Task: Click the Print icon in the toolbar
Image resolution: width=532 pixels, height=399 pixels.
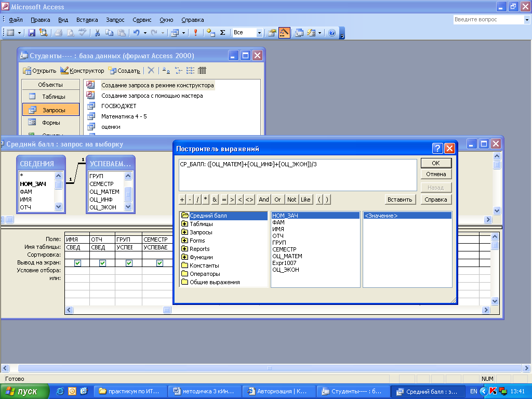Action: click(x=58, y=33)
